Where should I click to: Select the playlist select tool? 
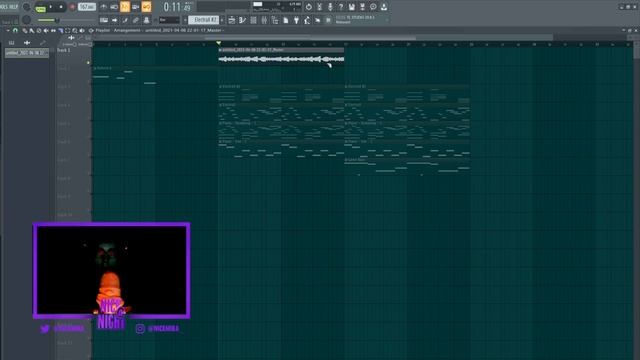coord(68,31)
